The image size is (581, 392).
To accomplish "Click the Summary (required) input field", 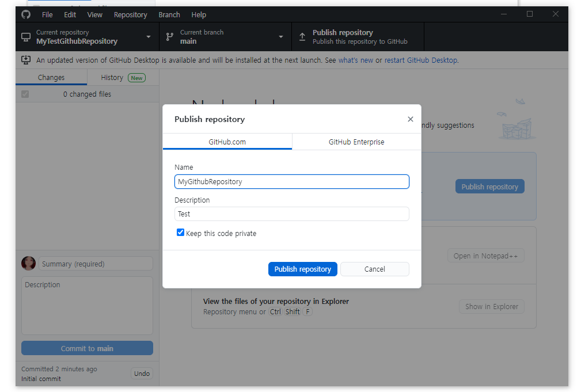I will [96, 264].
